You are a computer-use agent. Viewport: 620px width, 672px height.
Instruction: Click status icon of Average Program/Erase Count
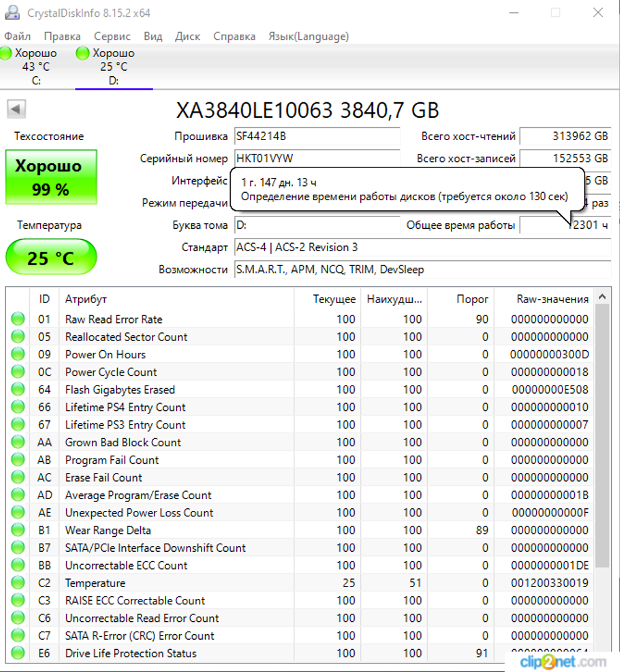18,495
